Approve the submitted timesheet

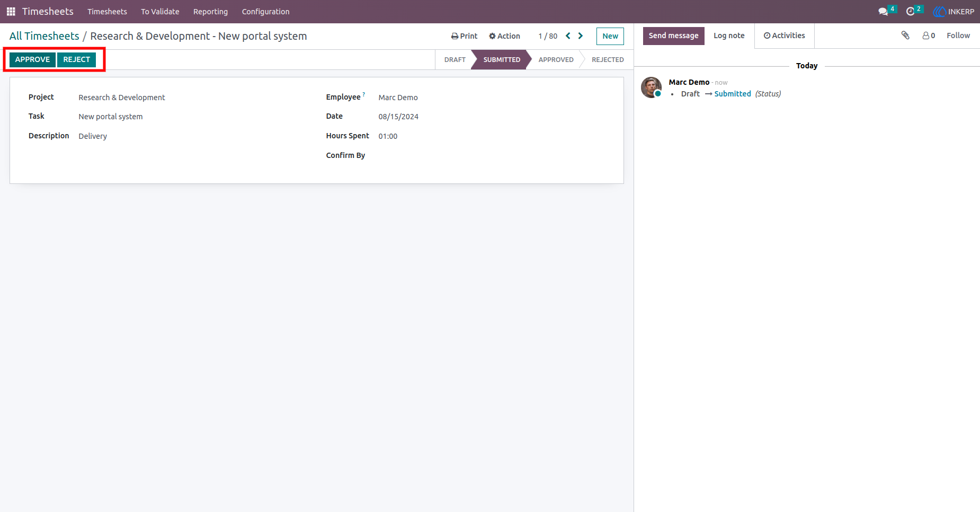pos(32,59)
